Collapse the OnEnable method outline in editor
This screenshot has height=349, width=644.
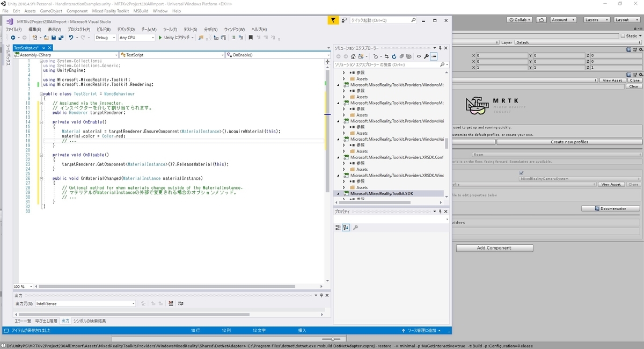(x=42, y=122)
